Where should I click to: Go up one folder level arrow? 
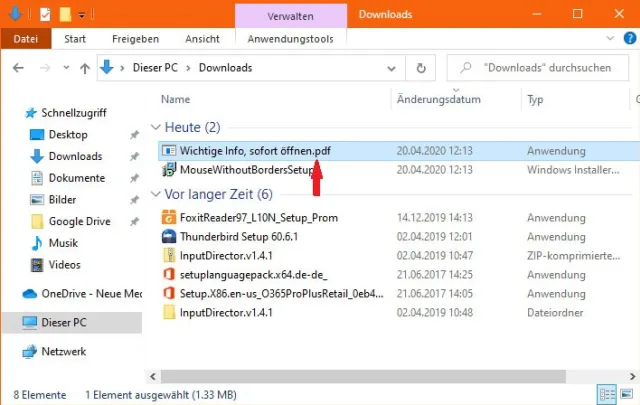point(85,68)
